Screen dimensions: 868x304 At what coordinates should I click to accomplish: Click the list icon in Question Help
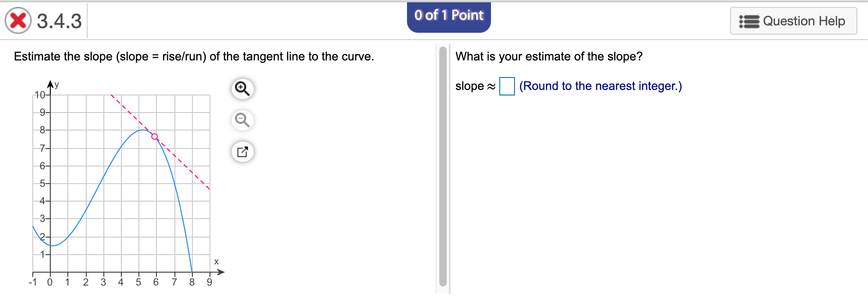coord(749,21)
